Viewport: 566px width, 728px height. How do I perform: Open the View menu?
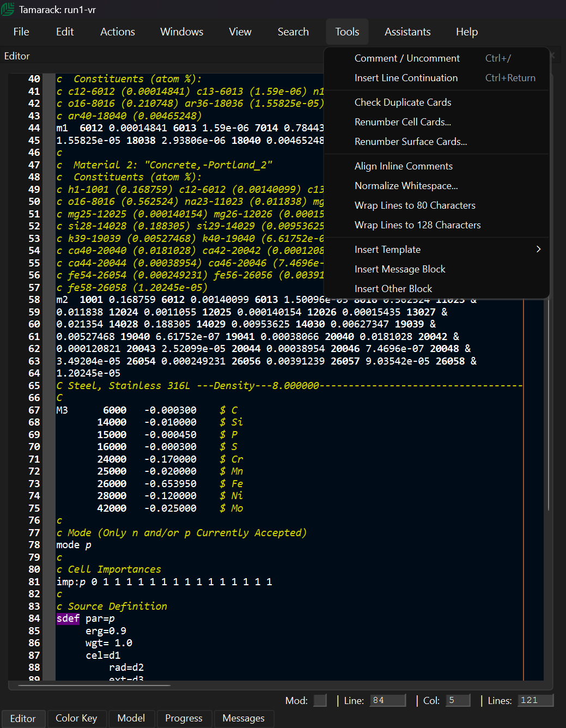point(240,32)
